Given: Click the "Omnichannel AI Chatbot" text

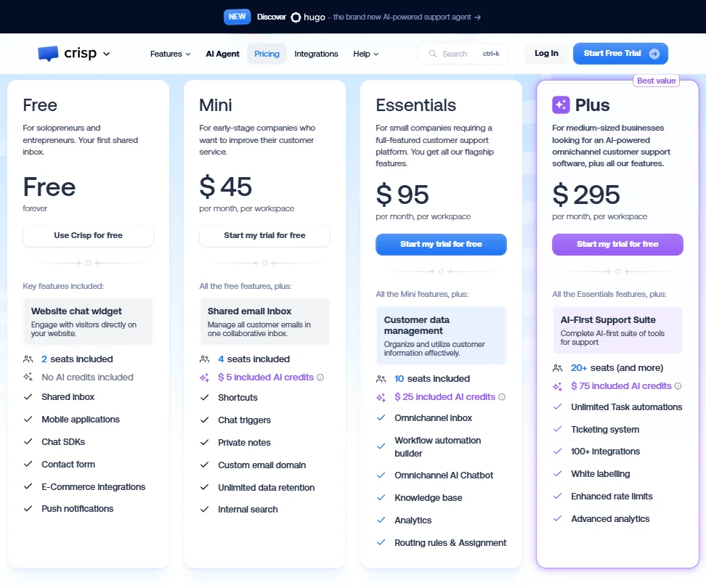Looking at the screenshot, I should tap(444, 475).
